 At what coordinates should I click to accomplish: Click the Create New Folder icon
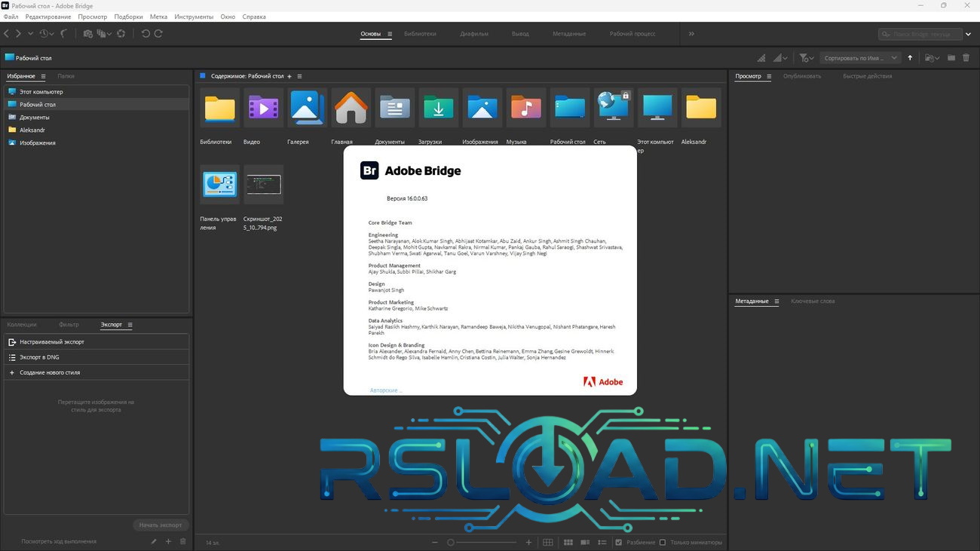click(x=951, y=57)
